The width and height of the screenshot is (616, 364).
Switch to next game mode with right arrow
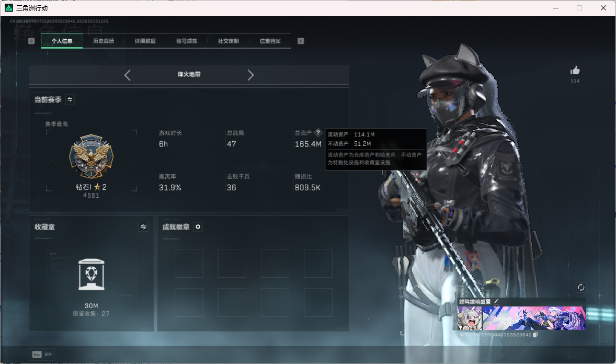[250, 75]
